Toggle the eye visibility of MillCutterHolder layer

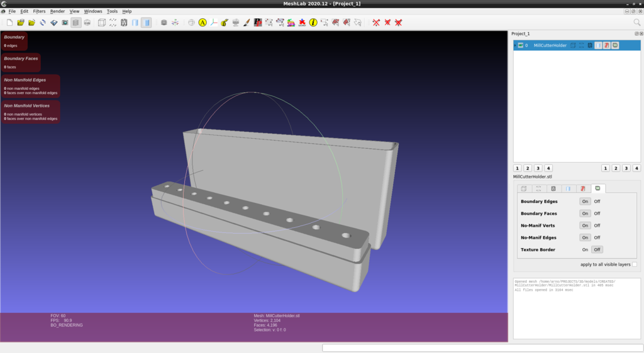point(520,45)
